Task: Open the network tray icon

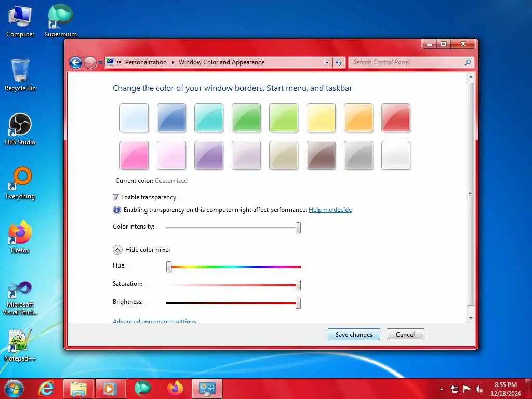Action: coord(454,389)
